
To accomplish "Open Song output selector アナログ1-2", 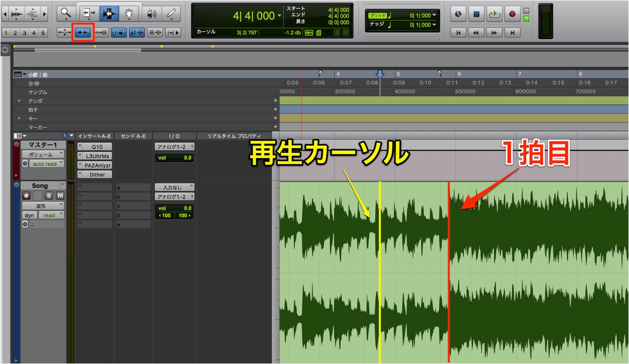I will click(x=175, y=197).
